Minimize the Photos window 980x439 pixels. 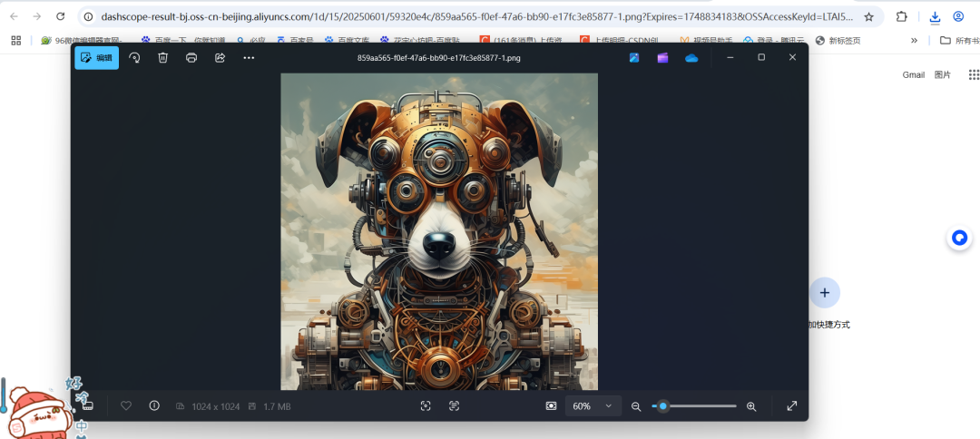click(730, 57)
